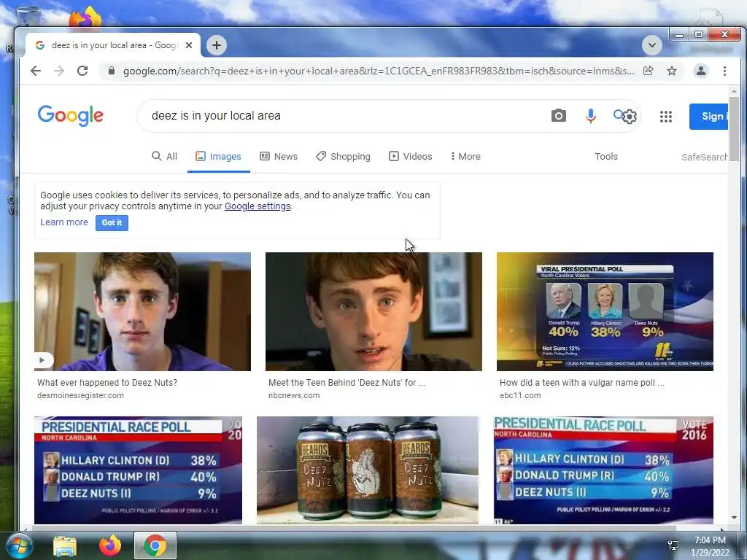
Task: Expand the tab search dropdown arrow
Action: click(x=651, y=45)
